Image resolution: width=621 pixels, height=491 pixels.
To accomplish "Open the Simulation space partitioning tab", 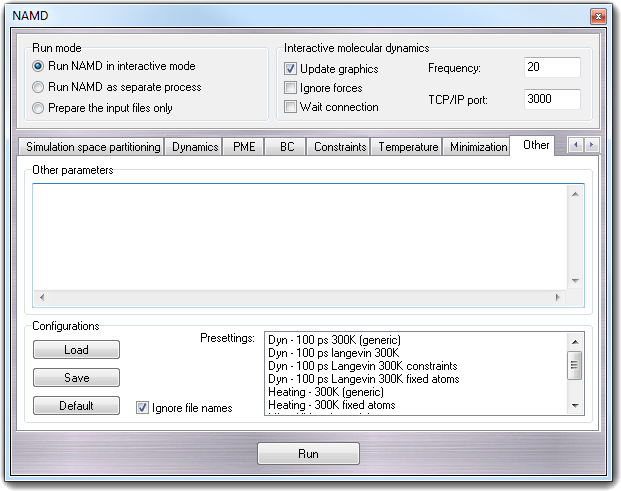I will click(x=91, y=147).
